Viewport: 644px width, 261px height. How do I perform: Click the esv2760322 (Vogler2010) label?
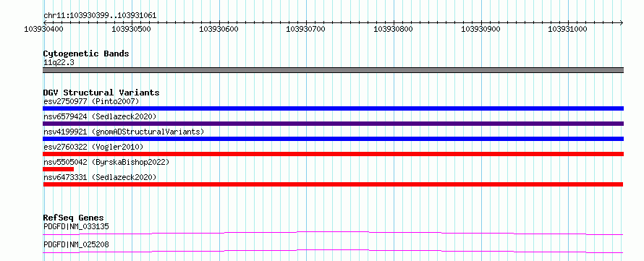(93, 147)
